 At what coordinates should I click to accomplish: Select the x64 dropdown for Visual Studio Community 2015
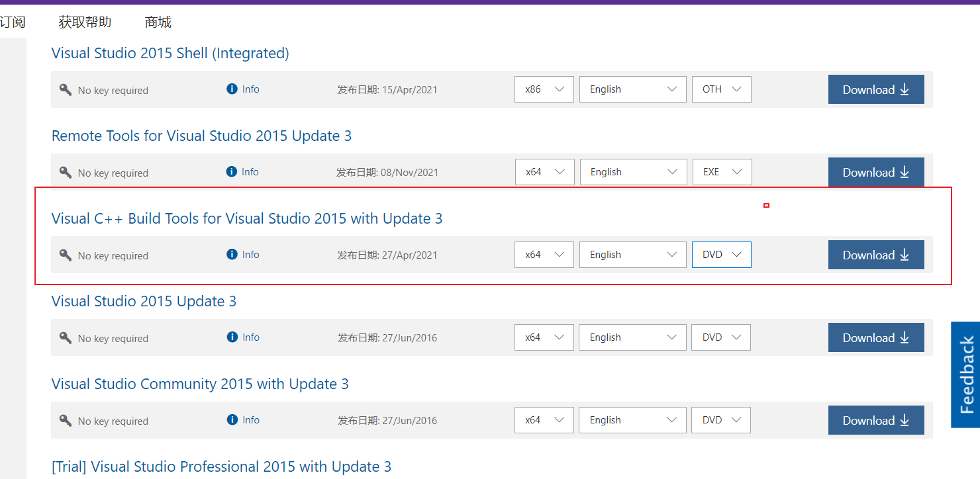point(544,419)
